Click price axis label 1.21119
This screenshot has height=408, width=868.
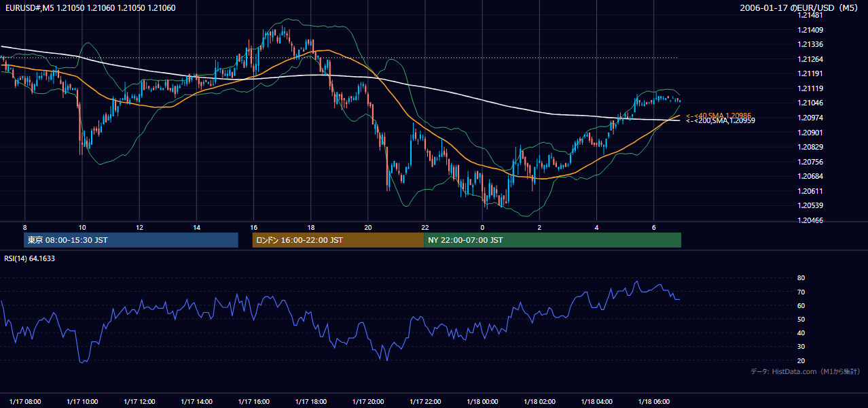(x=811, y=88)
